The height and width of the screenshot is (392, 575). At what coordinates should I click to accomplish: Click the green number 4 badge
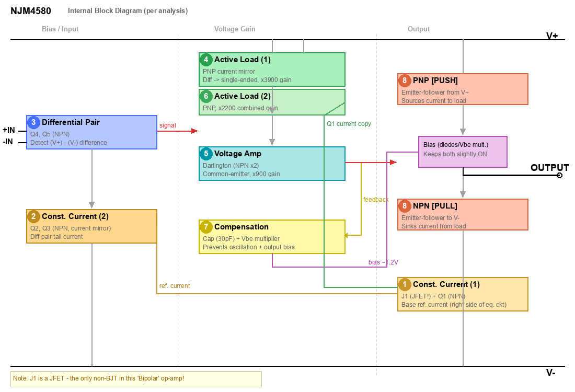(x=206, y=60)
